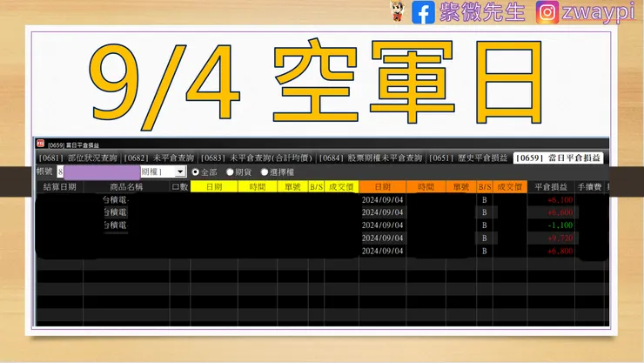Image resolution: width=644 pixels, height=363 pixels.
Task: Click the yellow 單號 column header
Action: tap(292, 187)
